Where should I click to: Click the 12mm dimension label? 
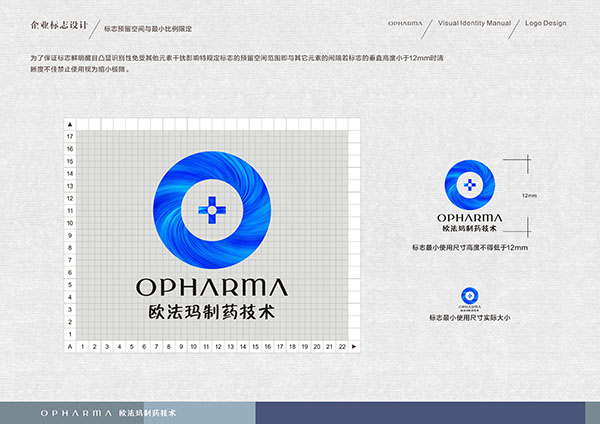coord(529,196)
